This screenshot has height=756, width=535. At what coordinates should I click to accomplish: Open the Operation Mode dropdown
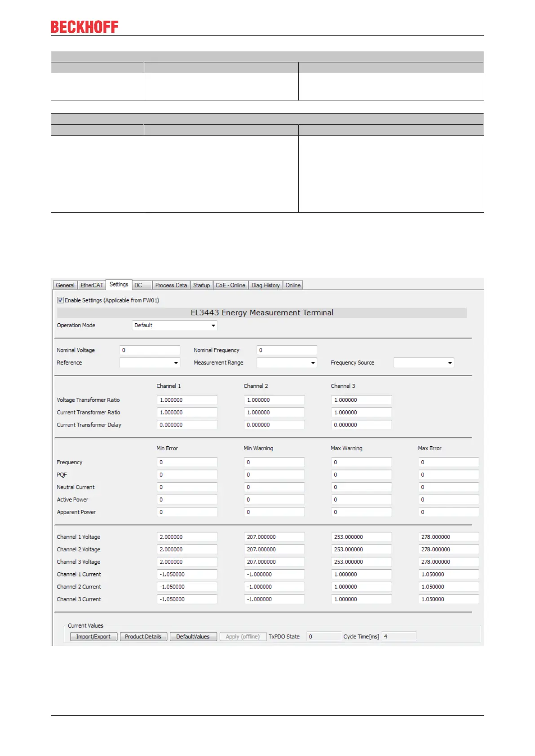175,325
